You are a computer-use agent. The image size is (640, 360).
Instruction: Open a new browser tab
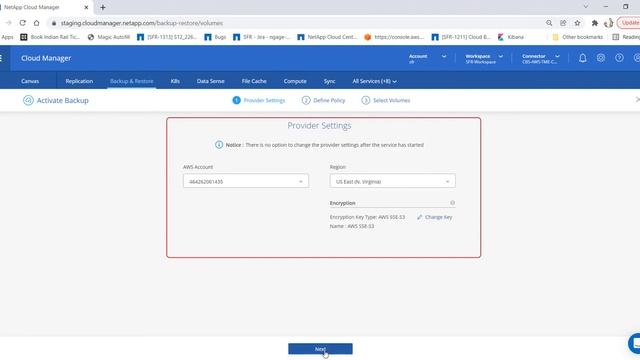tap(103, 7)
